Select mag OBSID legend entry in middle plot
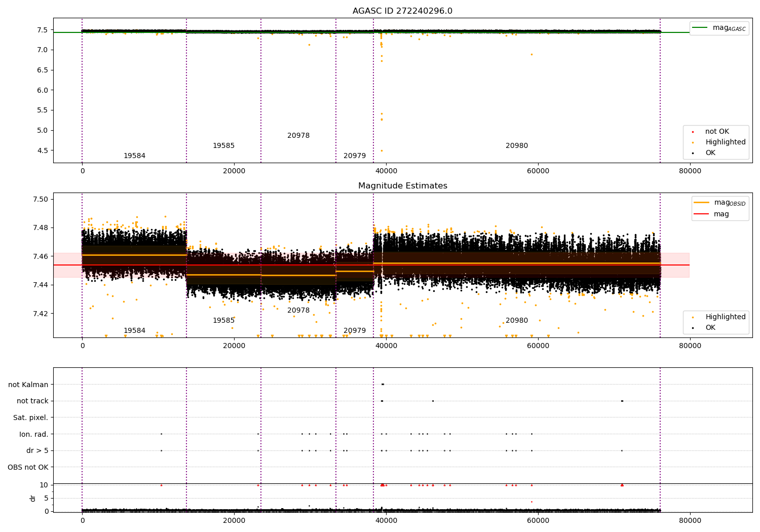 (719, 203)
